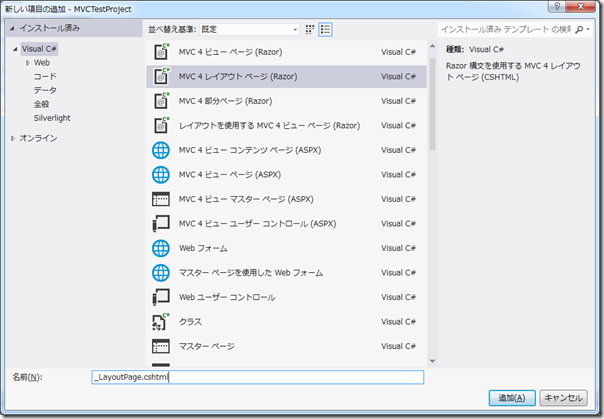Select the 全般 category
604x419 pixels.
[x=41, y=104]
